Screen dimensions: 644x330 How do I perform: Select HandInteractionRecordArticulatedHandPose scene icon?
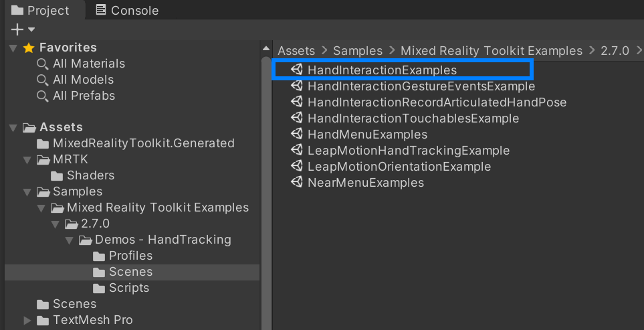click(296, 102)
